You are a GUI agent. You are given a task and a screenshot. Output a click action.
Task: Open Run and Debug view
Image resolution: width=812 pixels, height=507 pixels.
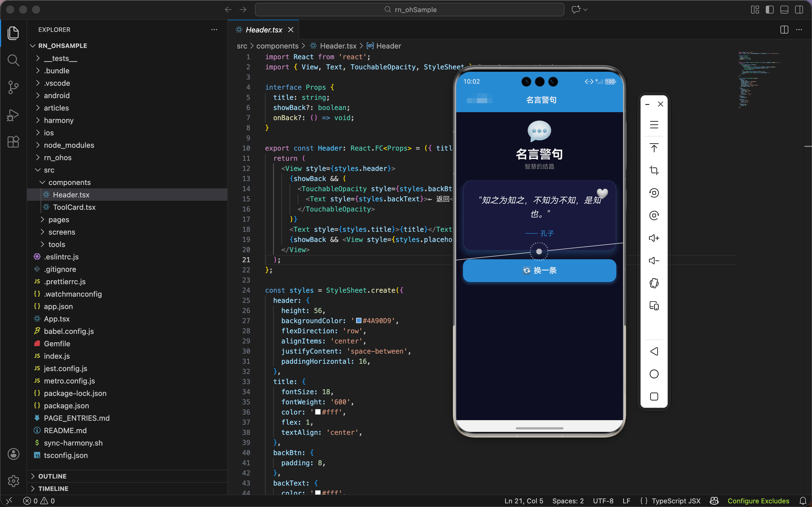pyautogui.click(x=13, y=115)
